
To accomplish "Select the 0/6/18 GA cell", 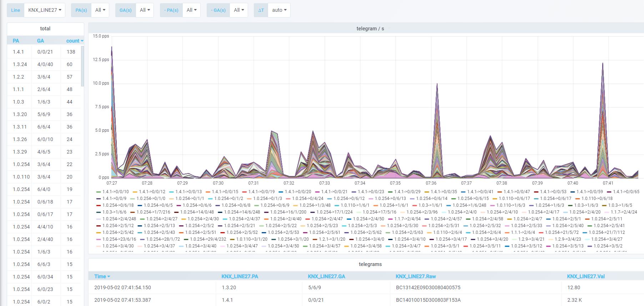I will tap(45, 202).
